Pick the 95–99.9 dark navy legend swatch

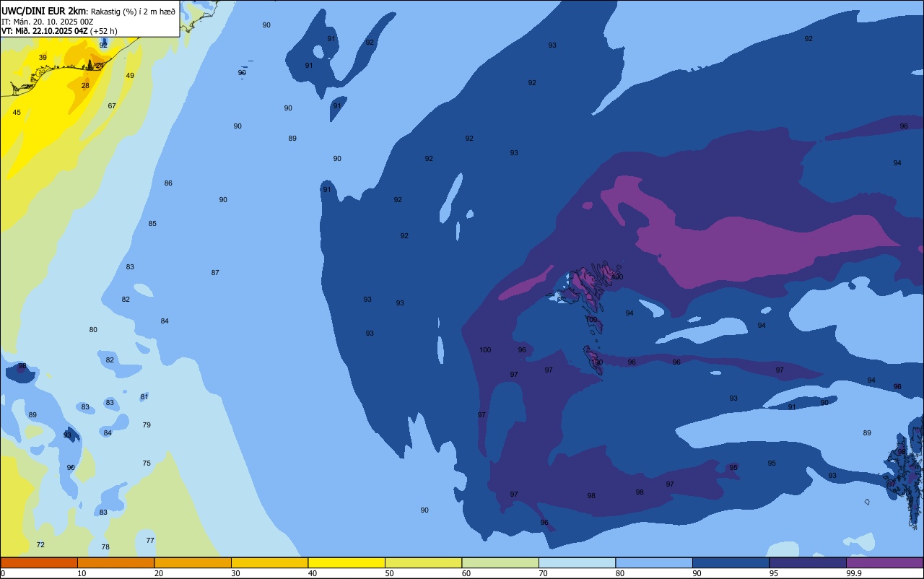click(808, 562)
